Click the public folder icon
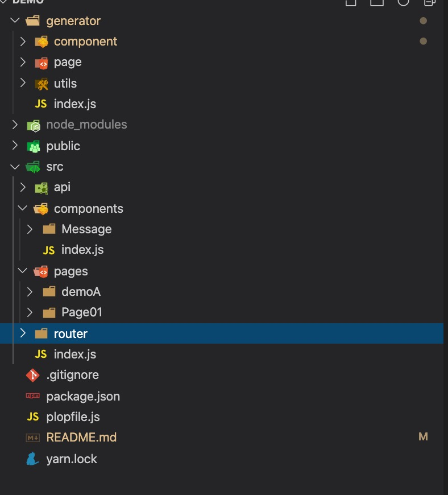The image size is (448, 495). (34, 146)
